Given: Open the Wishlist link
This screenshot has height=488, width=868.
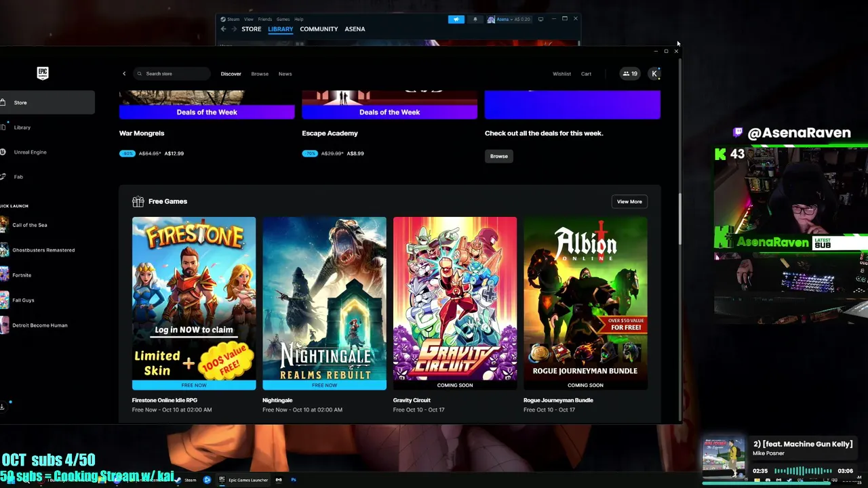Looking at the screenshot, I should [561, 74].
